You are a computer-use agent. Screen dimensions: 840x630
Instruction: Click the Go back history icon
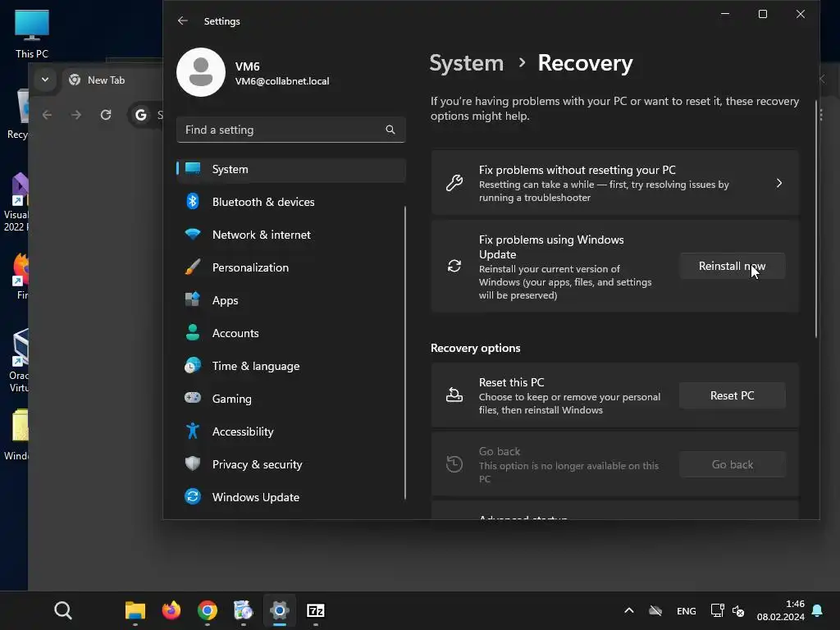point(454,464)
